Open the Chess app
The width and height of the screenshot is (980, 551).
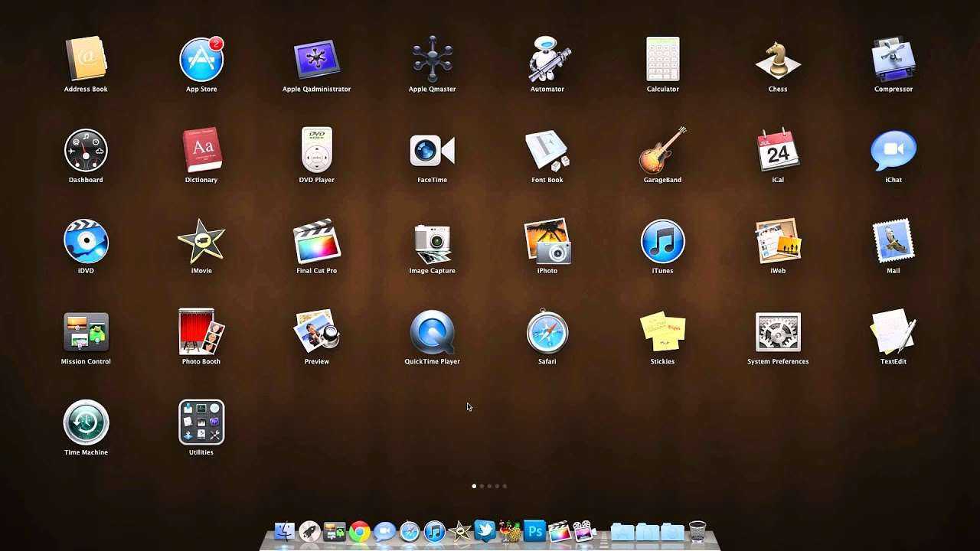[x=778, y=60]
